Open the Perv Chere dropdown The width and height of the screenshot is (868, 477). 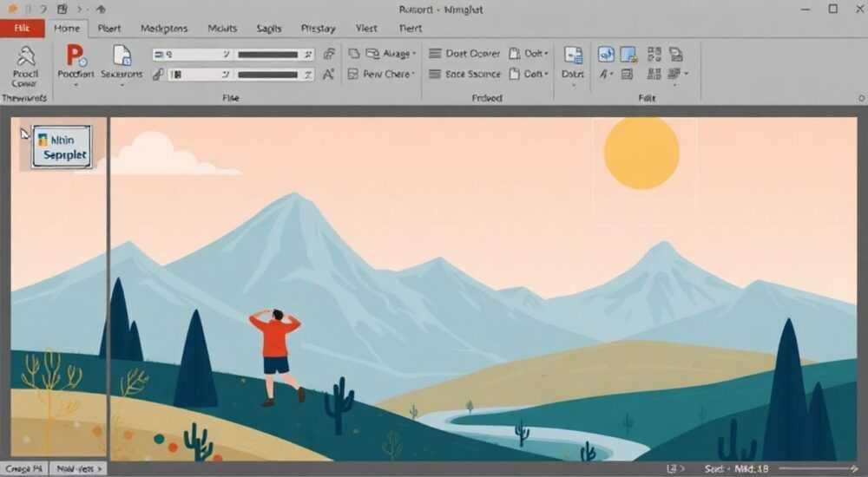pyautogui.click(x=381, y=74)
